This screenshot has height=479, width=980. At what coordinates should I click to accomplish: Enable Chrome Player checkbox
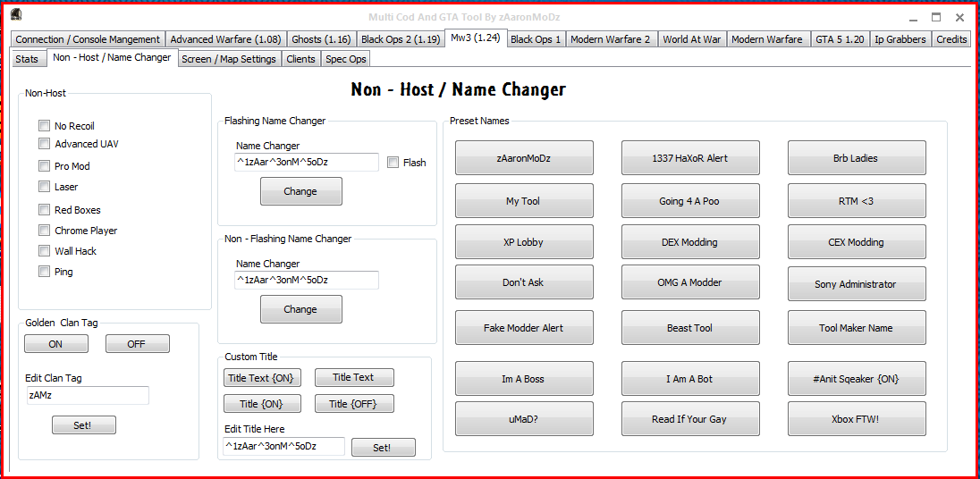(44, 231)
